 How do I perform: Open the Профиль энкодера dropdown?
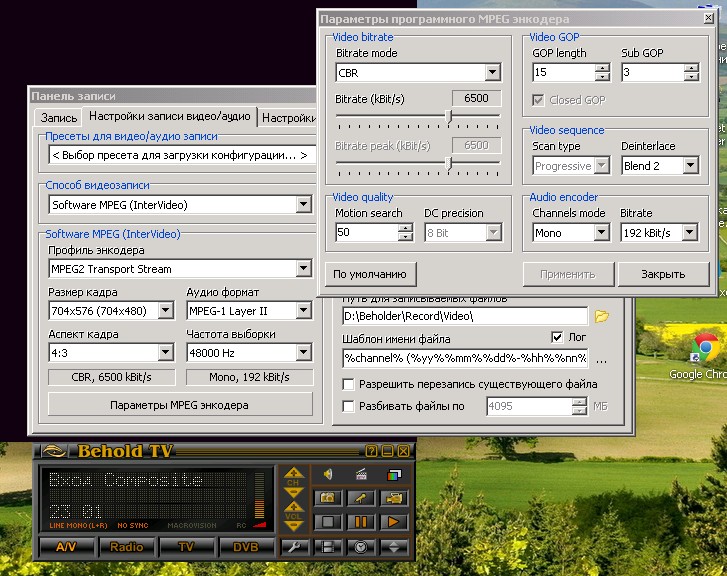tap(303, 269)
